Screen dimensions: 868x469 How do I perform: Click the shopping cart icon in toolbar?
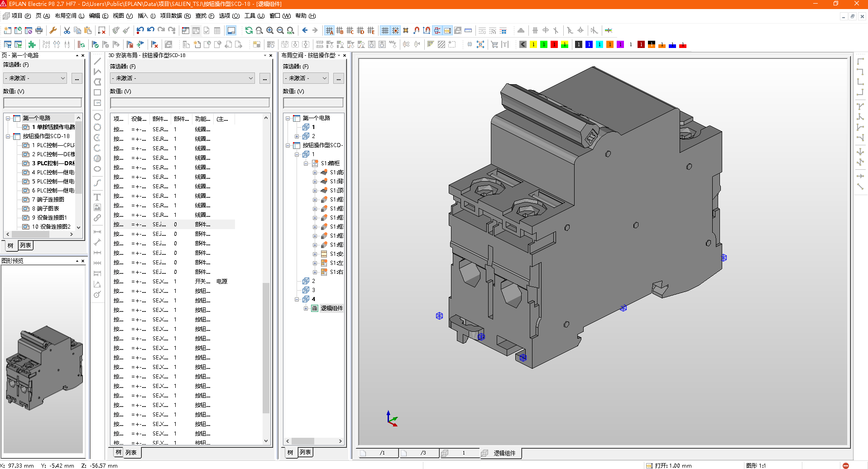point(494,44)
